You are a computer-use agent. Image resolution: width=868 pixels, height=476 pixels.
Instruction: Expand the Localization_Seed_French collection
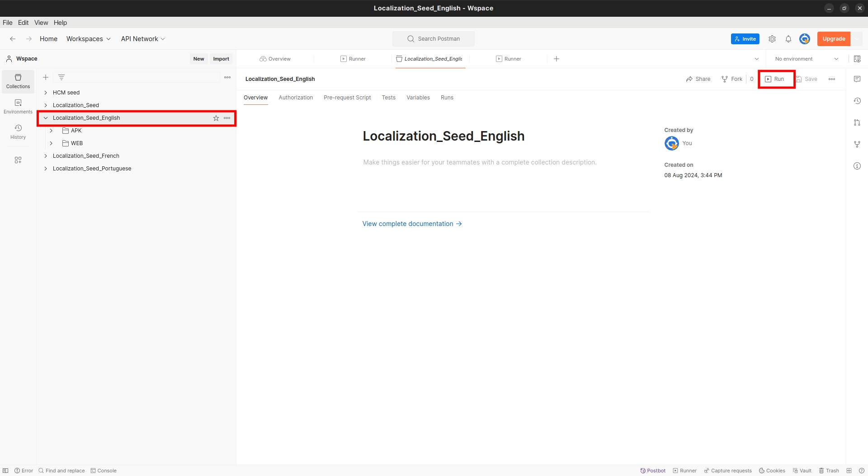point(46,156)
